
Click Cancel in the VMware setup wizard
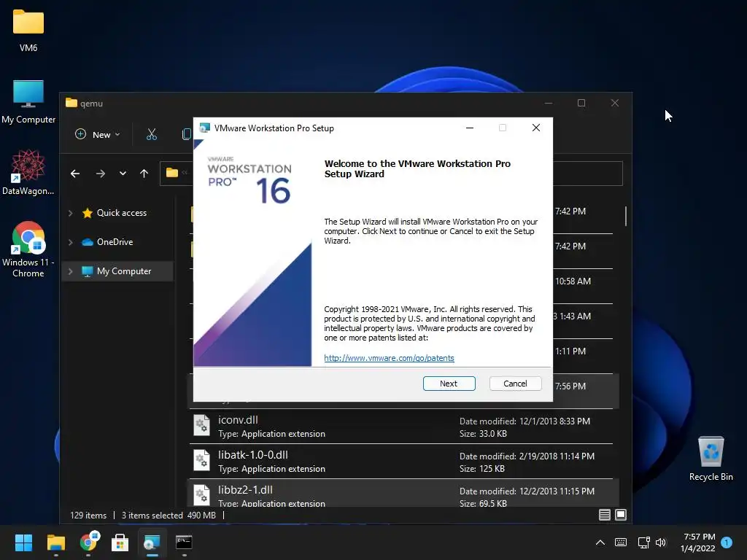point(515,384)
